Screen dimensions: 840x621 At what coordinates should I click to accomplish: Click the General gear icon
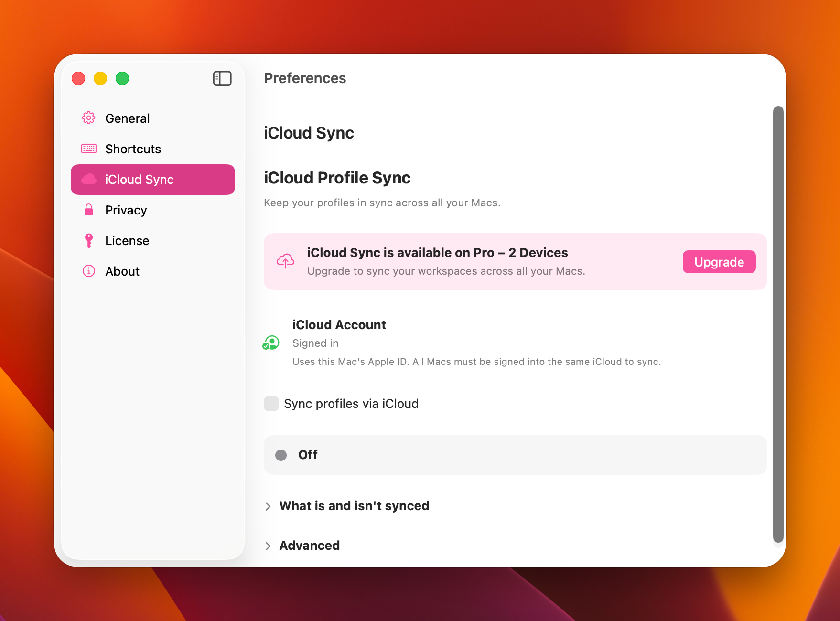click(89, 118)
